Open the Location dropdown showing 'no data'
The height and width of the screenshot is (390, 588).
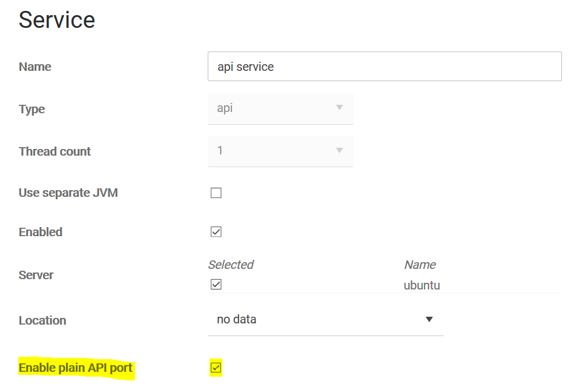[325, 319]
